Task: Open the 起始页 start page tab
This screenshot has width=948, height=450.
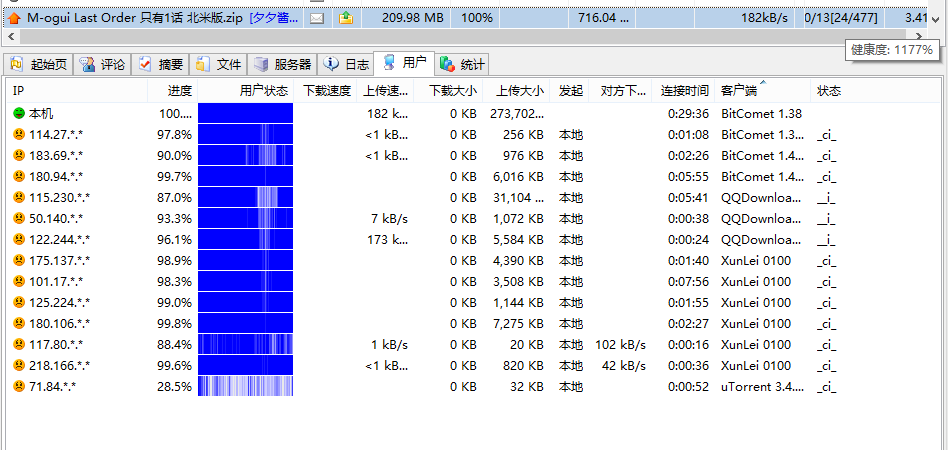Action: coord(39,65)
